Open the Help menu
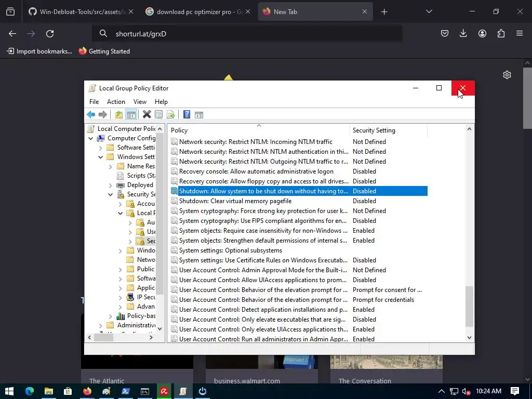 (161, 102)
